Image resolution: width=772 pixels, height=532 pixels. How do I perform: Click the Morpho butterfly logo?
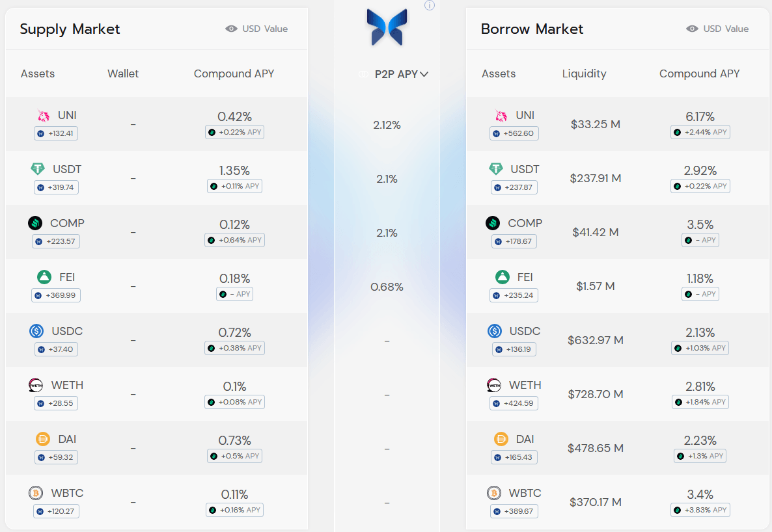(387, 27)
